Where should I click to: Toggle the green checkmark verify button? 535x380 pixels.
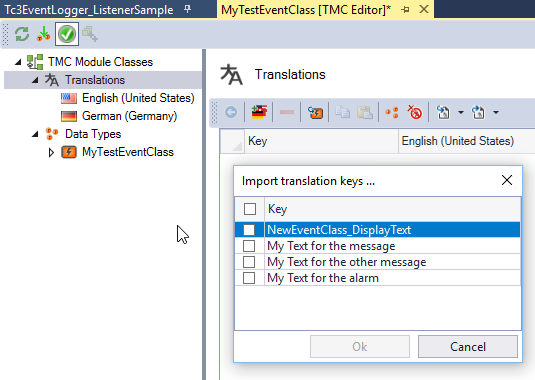(67, 34)
